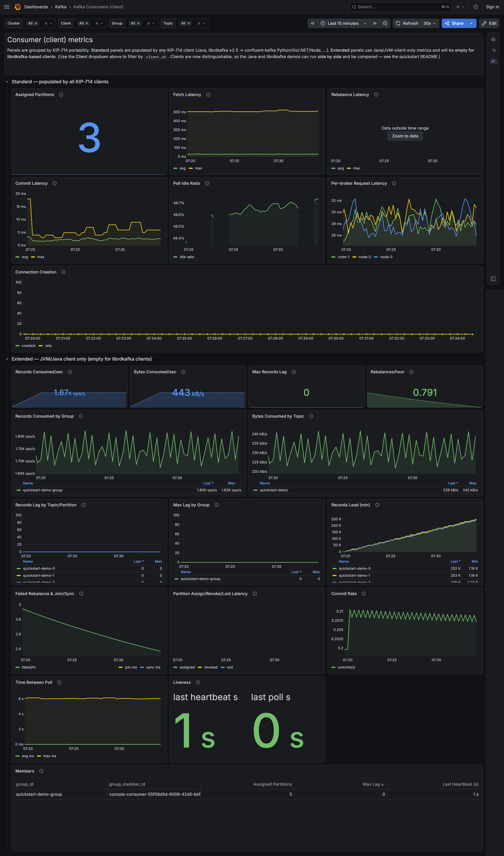The width and height of the screenshot is (504, 856).
Task: Open the help question-mark icon
Action: (x=475, y=7)
